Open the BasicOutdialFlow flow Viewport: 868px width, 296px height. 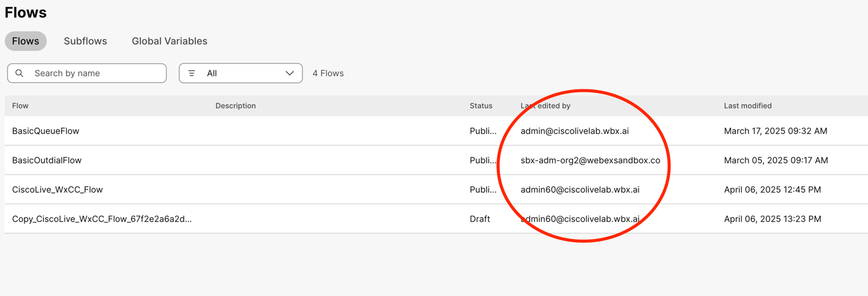pyautogui.click(x=47, y=160)
